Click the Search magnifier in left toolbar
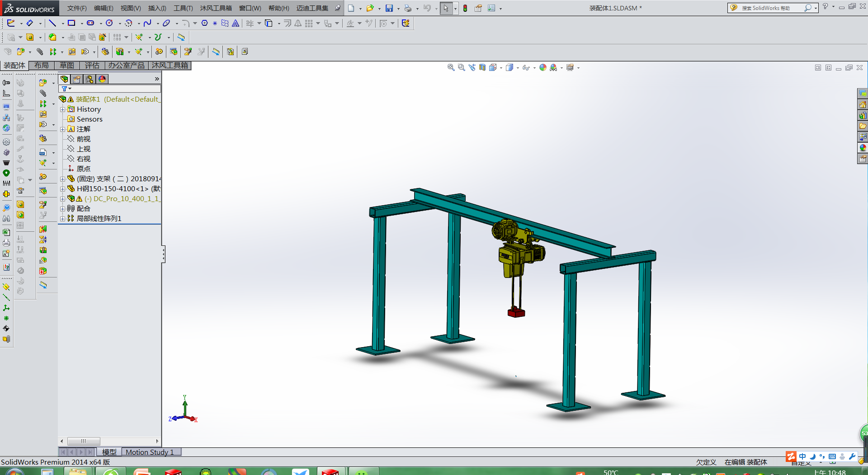868x475 pixels. (6, 208)
